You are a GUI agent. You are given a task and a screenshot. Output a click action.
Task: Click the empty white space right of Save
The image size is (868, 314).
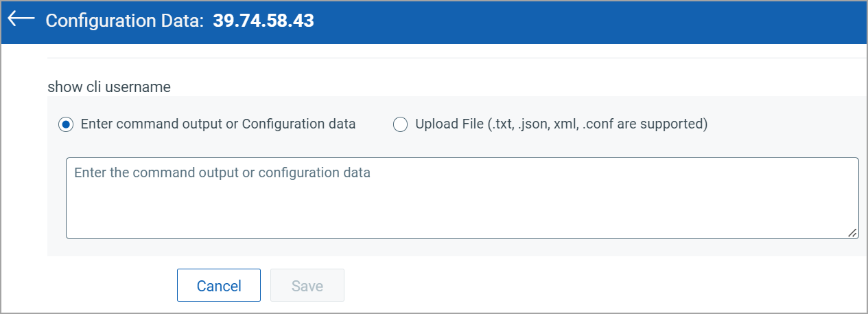[604, 285]
